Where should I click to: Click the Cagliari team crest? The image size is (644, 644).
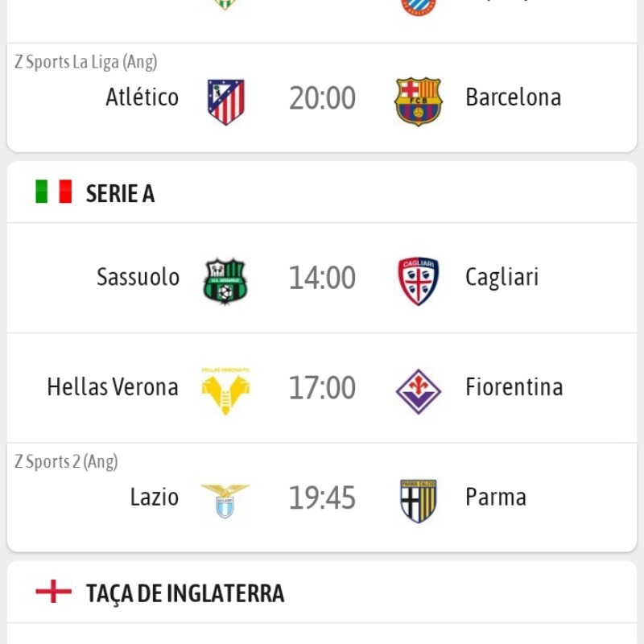point(418,281)
